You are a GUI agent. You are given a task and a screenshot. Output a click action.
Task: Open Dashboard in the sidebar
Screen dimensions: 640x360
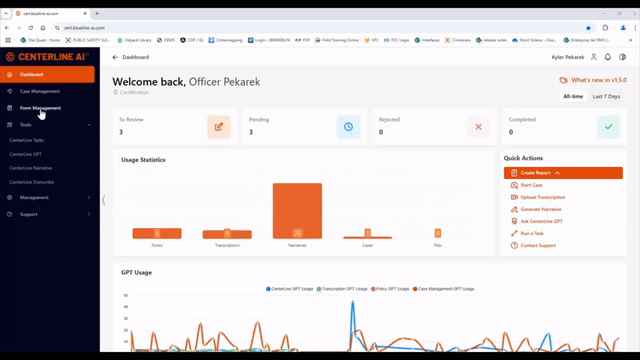[x=47, y=74]
